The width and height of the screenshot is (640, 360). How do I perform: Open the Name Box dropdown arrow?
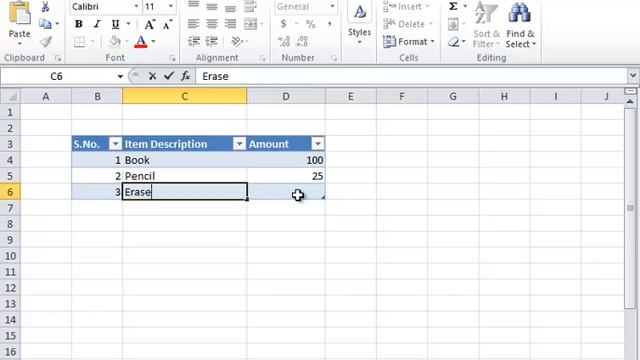coord(120,76)
